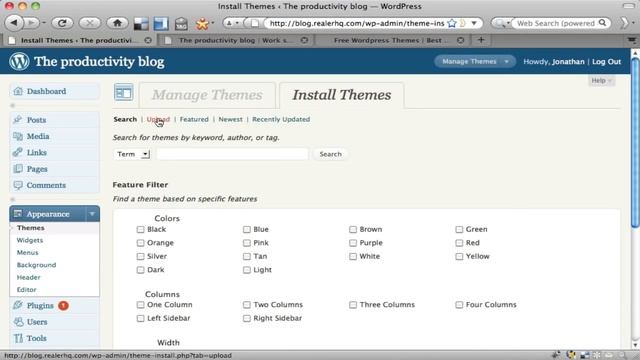
Task: Open the search engine chooser dropdown
Action: pos(501,23)
